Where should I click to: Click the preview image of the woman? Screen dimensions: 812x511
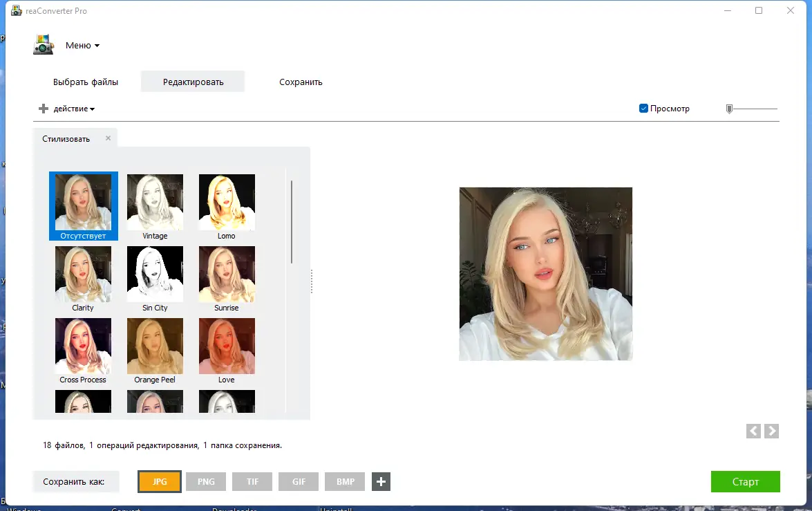545,274
